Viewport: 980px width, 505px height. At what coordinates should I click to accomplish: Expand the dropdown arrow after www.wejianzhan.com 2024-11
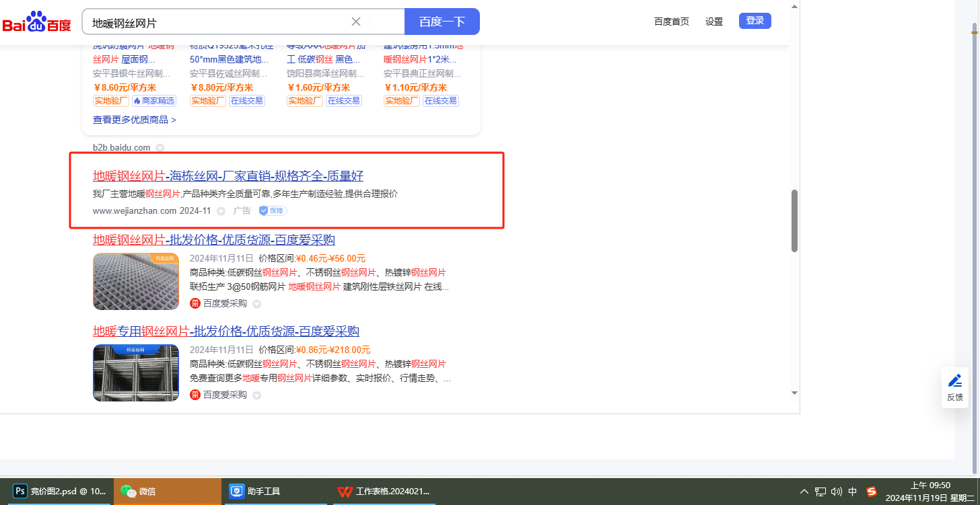221,211
